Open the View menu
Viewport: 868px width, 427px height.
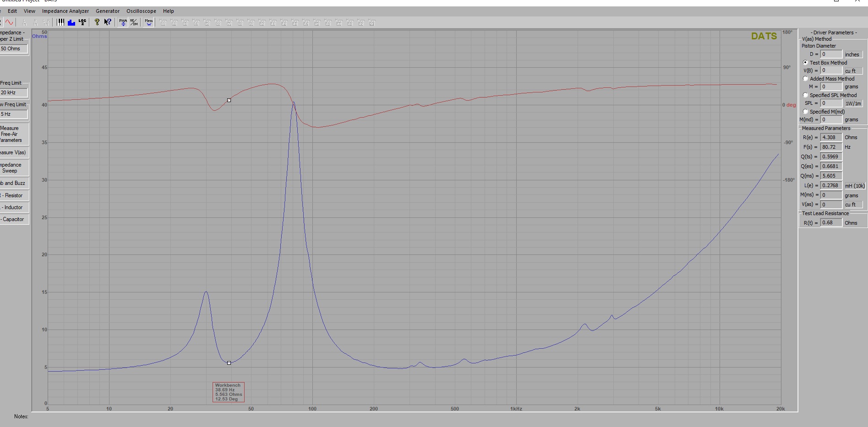tap(29, 11)
